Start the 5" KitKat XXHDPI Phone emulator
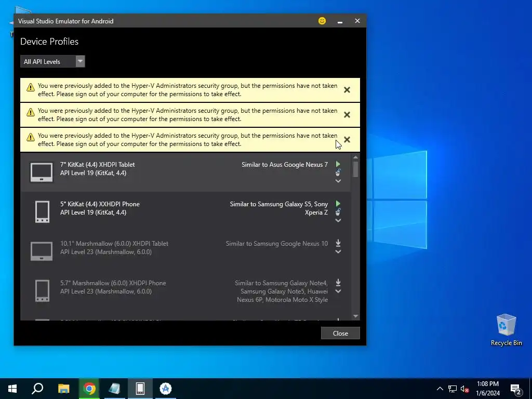The width and height of the screenshot is (532, 399). tap(338, 204)
